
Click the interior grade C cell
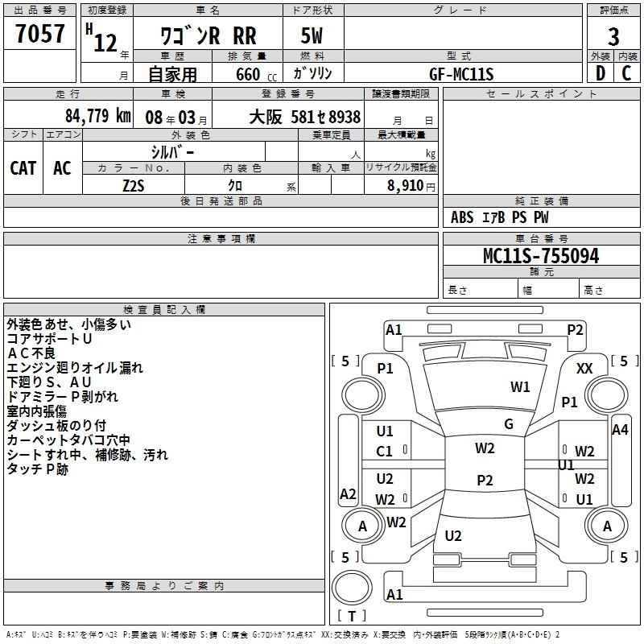coord(626,74)
